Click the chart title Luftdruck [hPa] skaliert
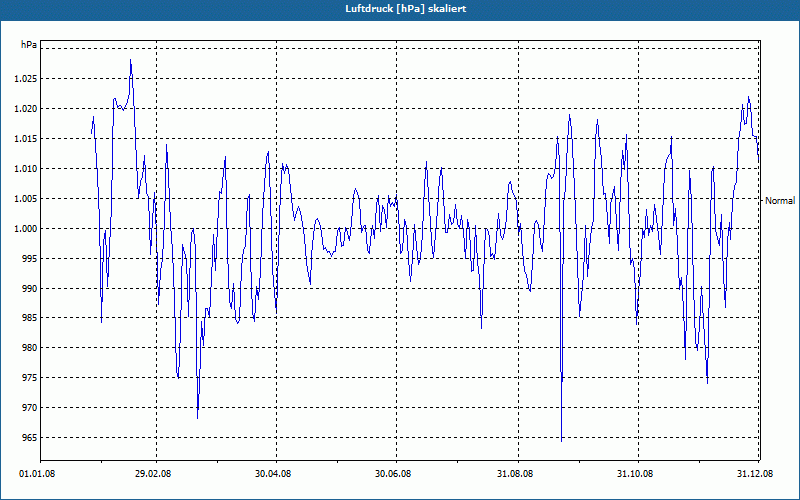Image resolution: width=800 pixels, height=500 pixels. [x=406, y=9]
